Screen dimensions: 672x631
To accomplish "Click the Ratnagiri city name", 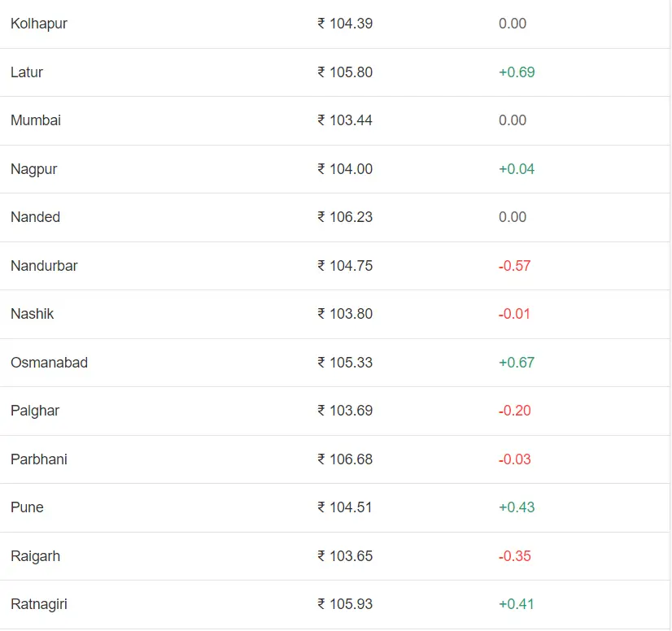I will pyautogui.click(x=39, y=604).
